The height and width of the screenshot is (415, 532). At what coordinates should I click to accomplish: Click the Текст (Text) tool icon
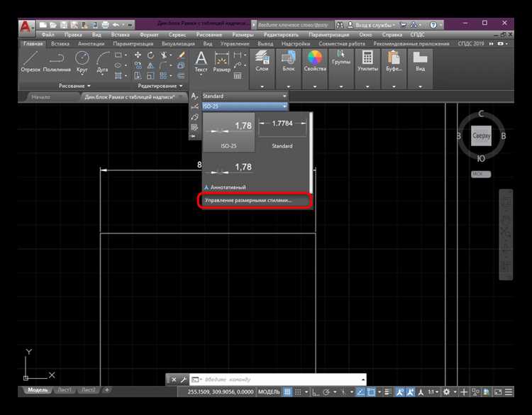[x=201, y=60]
